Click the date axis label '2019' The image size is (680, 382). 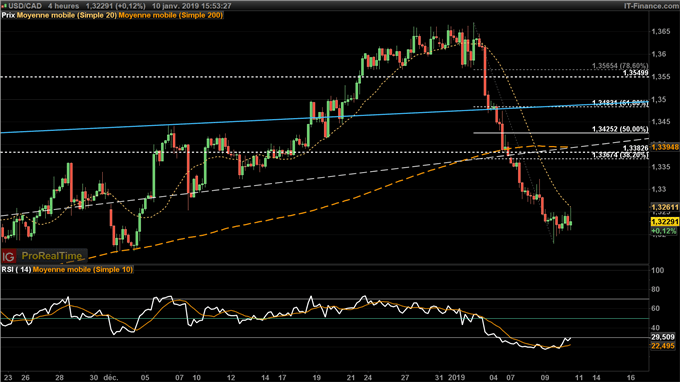456,377
